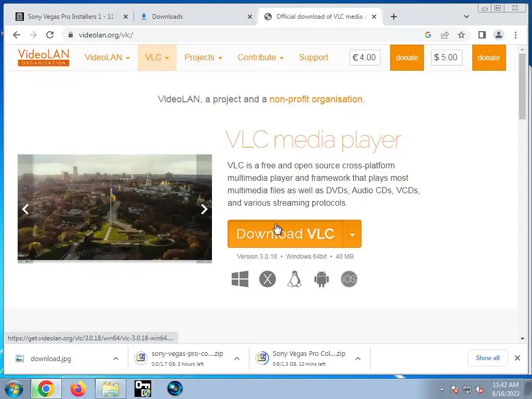Expand Sony Vegas Pro Col zip options chevron
Screen dimensions: 532x399
358,358
